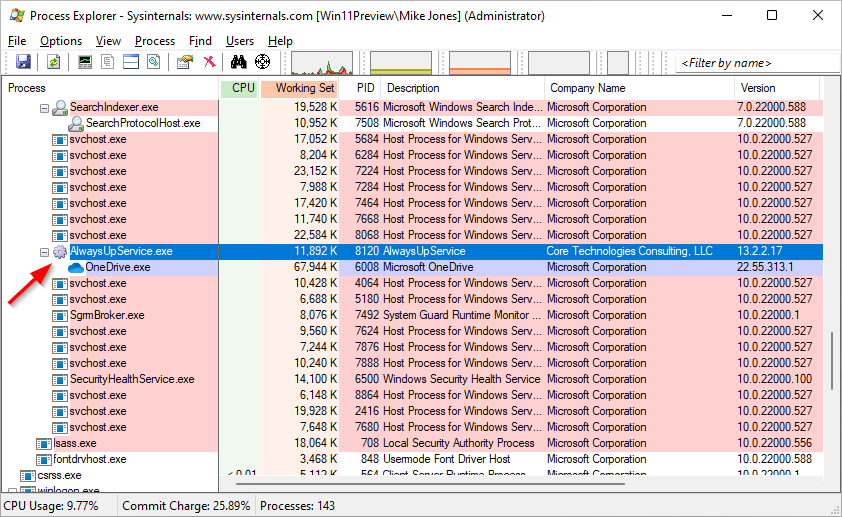This screenshot has width=842, height=517.
Task: Sort by the Working Set column header
Action: pyautogui.click(x=299, y=88)
